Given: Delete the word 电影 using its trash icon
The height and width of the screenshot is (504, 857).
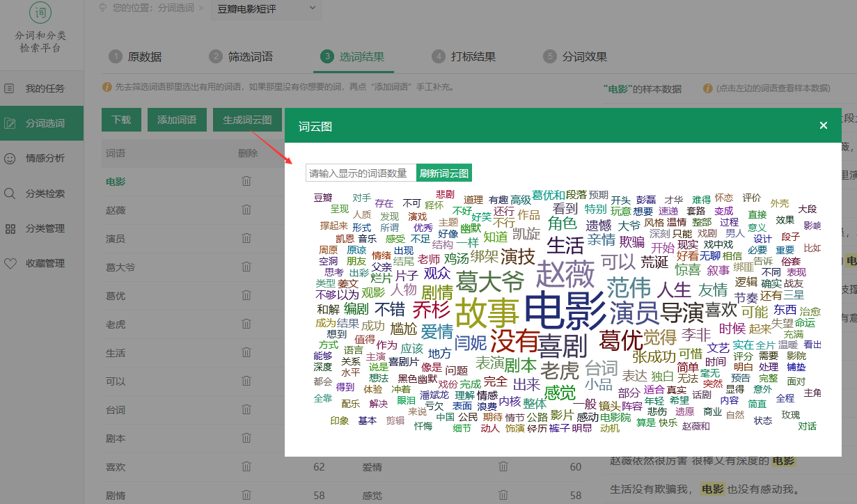Looking at the screenshot, I should tap(246, 182).
